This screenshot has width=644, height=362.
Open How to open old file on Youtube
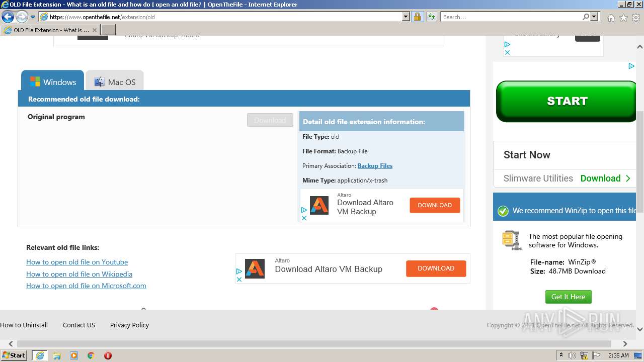tap(77, 262)
